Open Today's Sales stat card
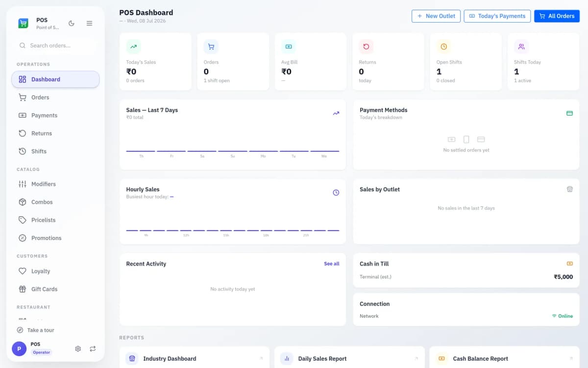The image size is (588, 368). [155, 62]
